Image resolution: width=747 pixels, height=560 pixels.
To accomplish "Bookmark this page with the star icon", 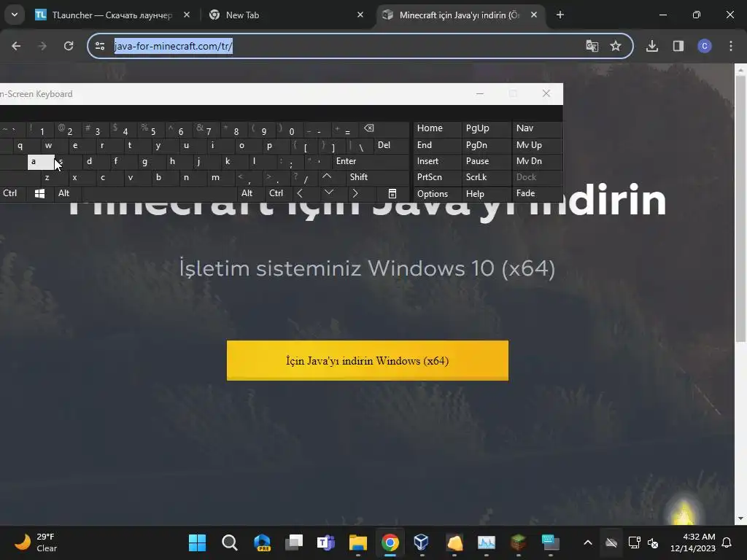I will coord(616,46).
